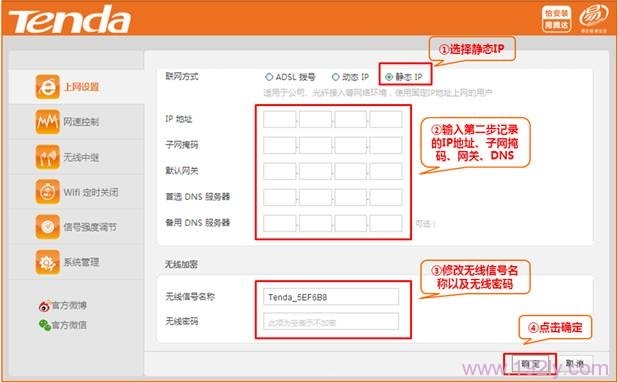Open the 无线中继 wireless relay icon
Viewport: 618px width, 383px height.
coord(47,157)
